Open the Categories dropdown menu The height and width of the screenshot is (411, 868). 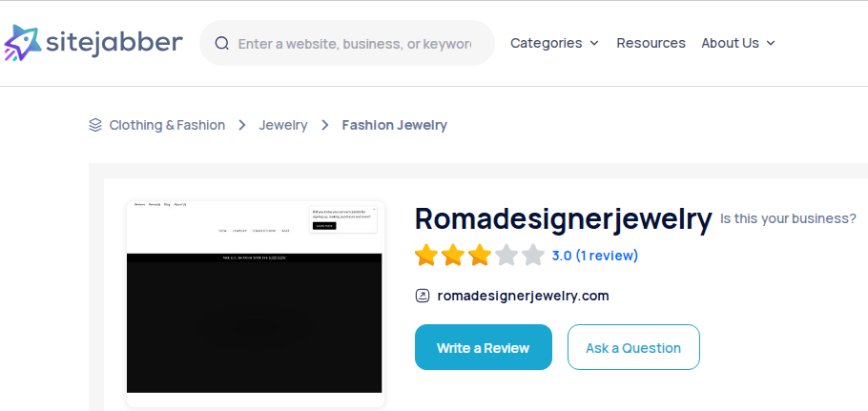(554, 43)
